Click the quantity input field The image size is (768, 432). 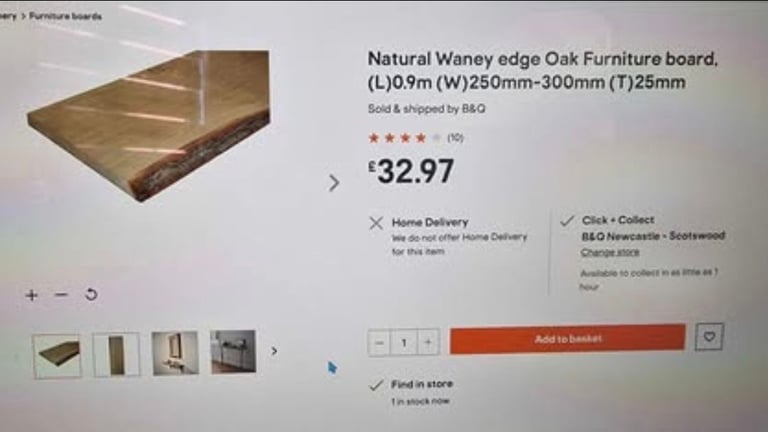point(404,342)
